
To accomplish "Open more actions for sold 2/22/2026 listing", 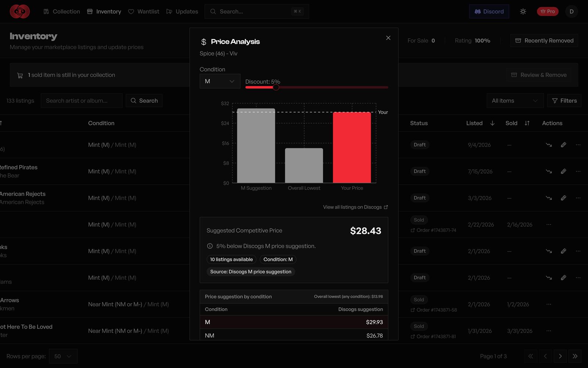I will (x=549, y=224).
